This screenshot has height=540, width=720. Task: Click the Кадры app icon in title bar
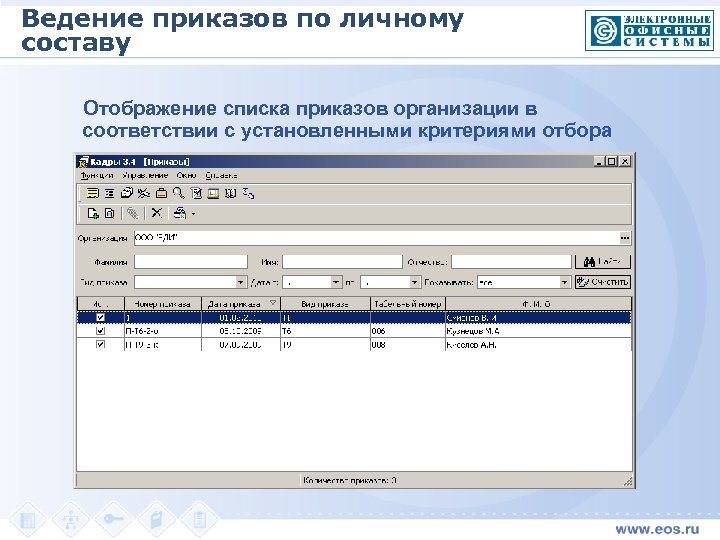click(83, 162)
